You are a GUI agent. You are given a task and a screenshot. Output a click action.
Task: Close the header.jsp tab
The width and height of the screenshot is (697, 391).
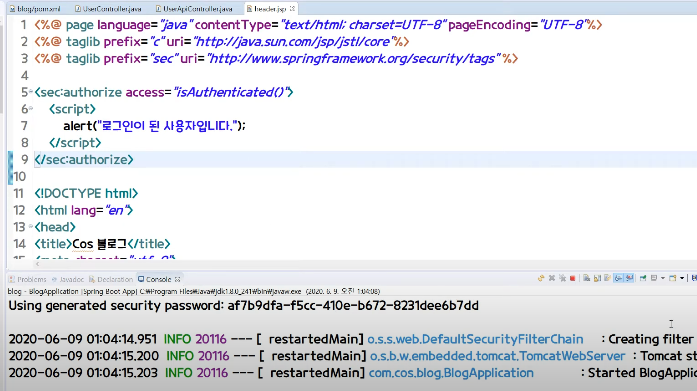[x=292, y=8]
